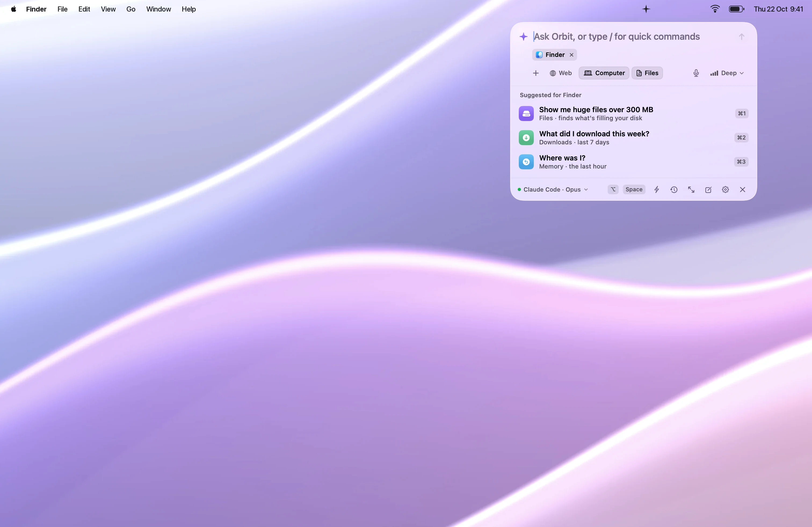Click the microphone voice input icon
This screenshot has width=812, height=527.
click(x=696, y=73)
